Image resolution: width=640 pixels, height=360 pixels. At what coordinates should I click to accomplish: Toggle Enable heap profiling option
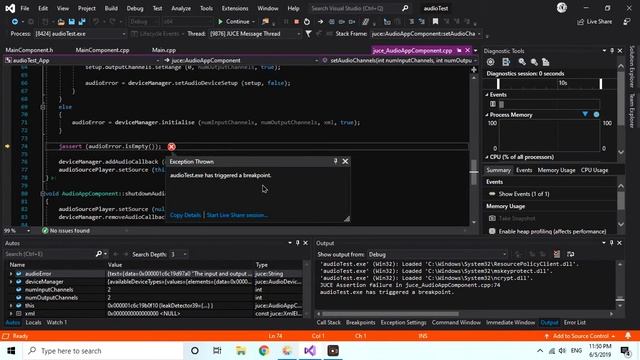tap(492, 231)
